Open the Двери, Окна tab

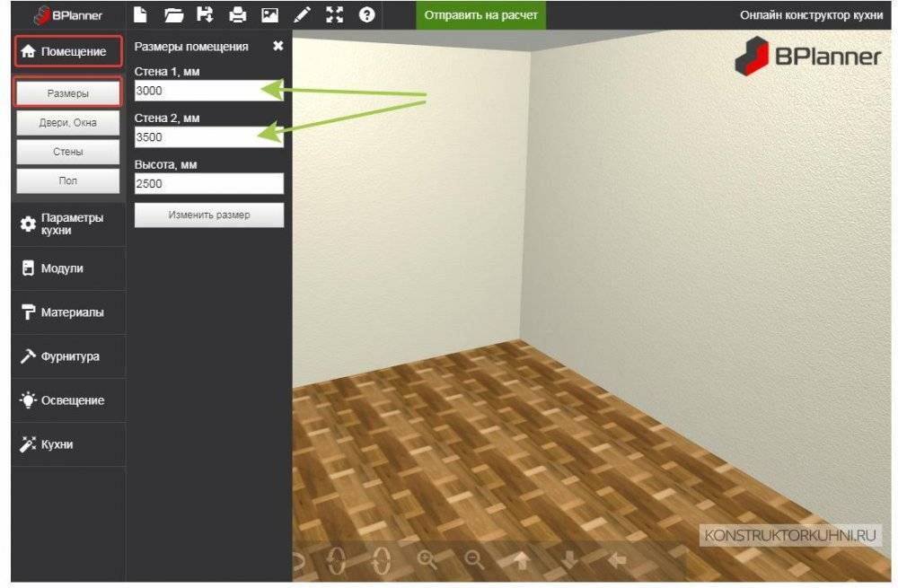[x=68, y=123]
